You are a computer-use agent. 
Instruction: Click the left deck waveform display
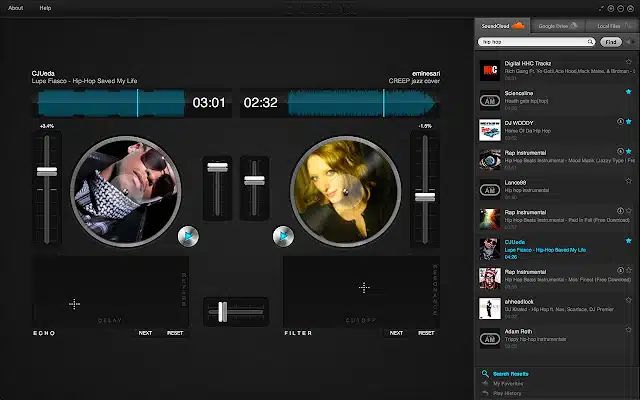[x=110, y=103]
